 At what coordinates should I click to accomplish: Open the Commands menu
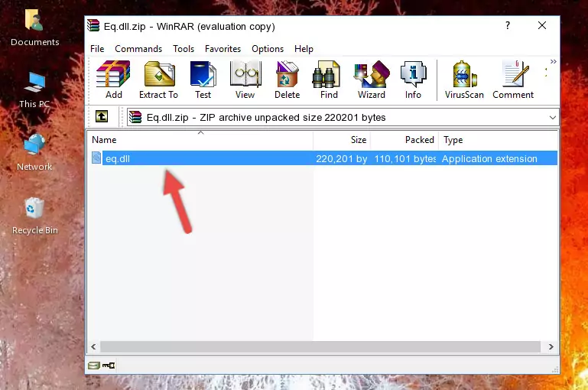(138, 49)
